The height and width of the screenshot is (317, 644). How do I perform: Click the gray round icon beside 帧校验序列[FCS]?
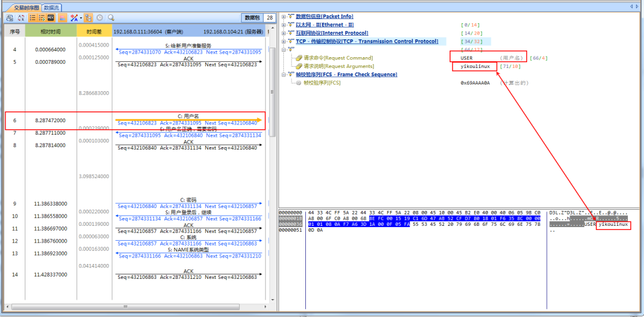tap(299, 83)
